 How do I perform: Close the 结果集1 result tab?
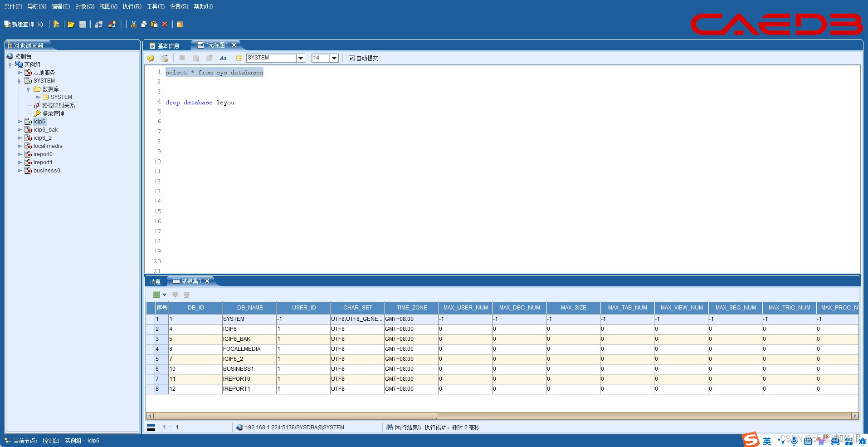coord(207,281)
